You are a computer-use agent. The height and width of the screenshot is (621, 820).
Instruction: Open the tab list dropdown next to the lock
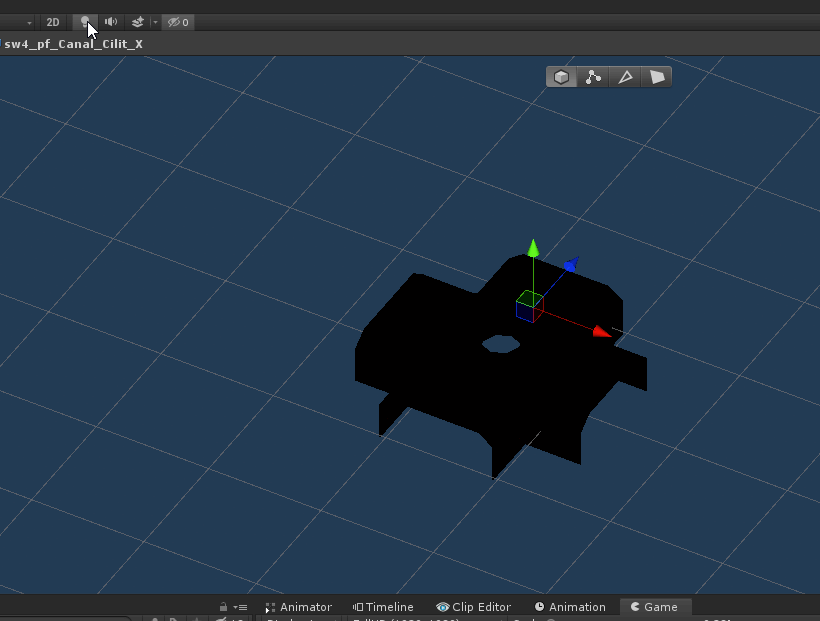(x=239, y=606)
